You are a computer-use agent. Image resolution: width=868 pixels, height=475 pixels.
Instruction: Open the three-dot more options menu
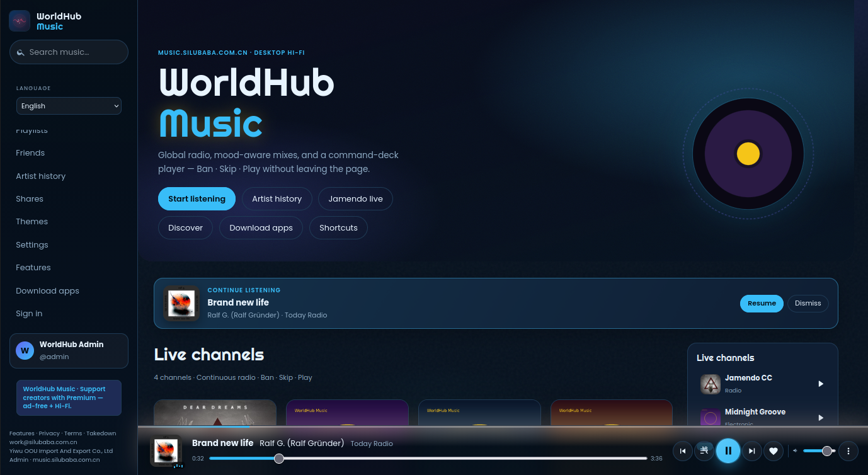[848, 451]
